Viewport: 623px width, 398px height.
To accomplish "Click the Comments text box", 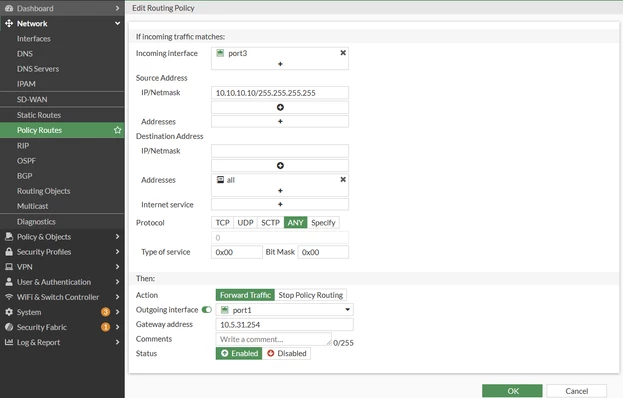I will click(274, 339).
